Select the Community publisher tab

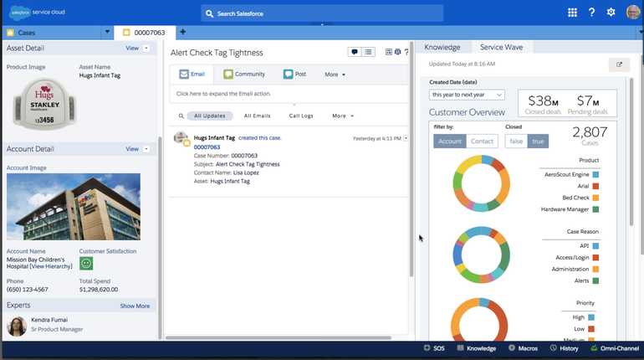click(244, 75)
